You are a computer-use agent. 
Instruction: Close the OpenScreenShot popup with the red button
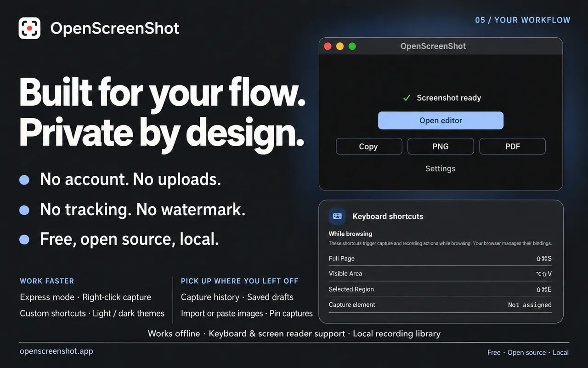(x=328, y=46)
